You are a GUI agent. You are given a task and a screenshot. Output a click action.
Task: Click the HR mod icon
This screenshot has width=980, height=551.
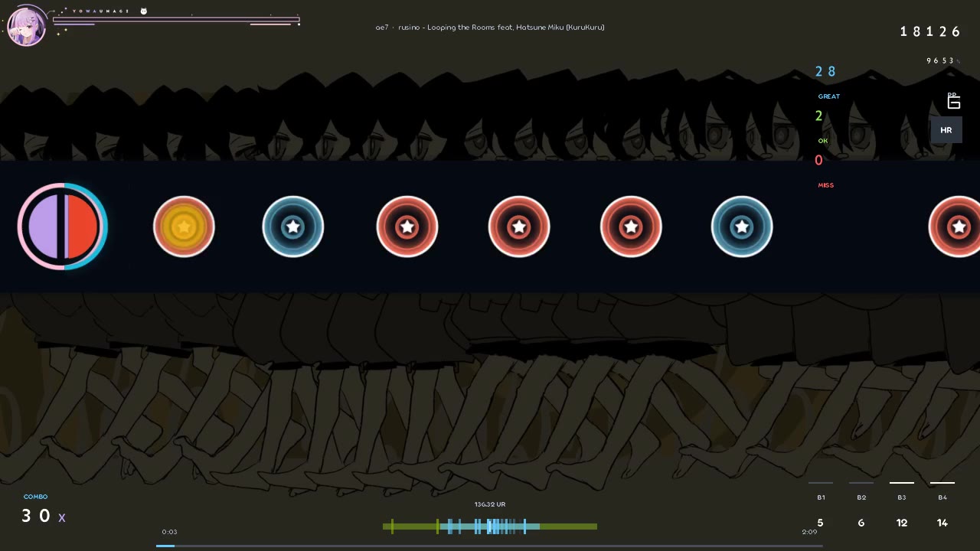(946, 130)
